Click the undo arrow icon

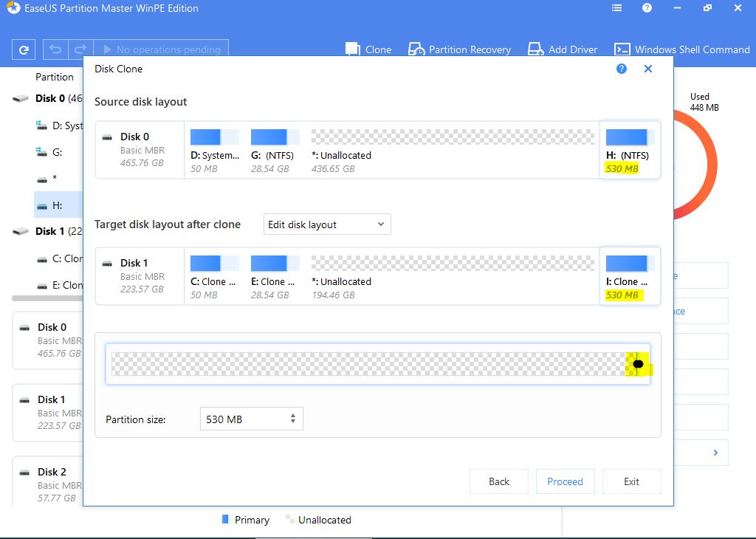[x=55, y=49]
